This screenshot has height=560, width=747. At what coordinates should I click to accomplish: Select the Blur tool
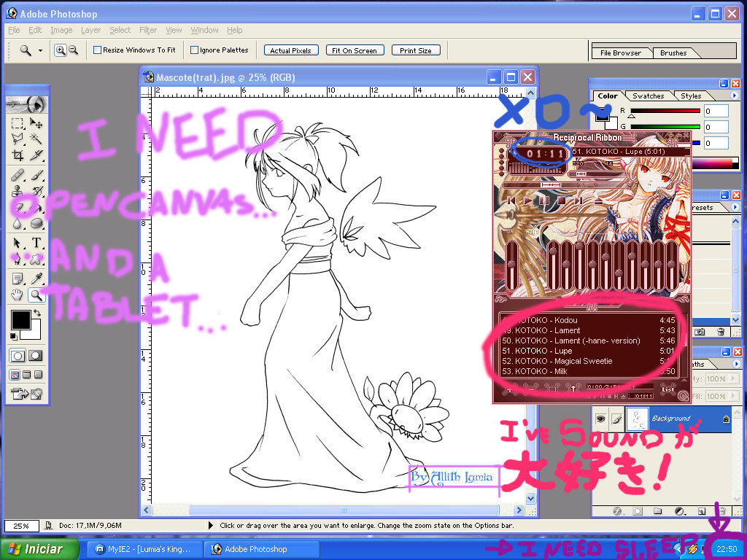(x=18, y=223)
